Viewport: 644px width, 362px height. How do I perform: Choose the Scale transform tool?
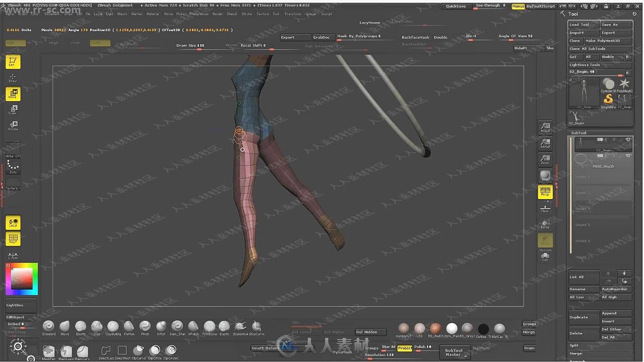(x=13, y=110)
